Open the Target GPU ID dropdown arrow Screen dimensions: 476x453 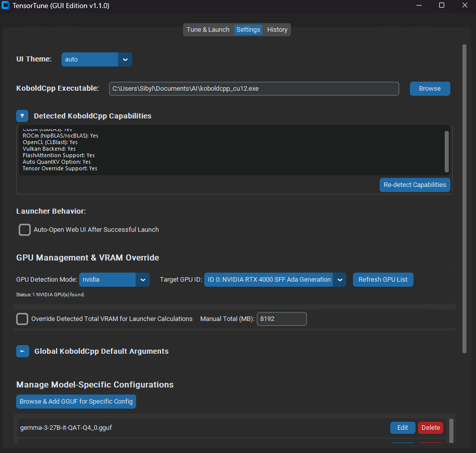pyautogui.click(x=340, y=280)
